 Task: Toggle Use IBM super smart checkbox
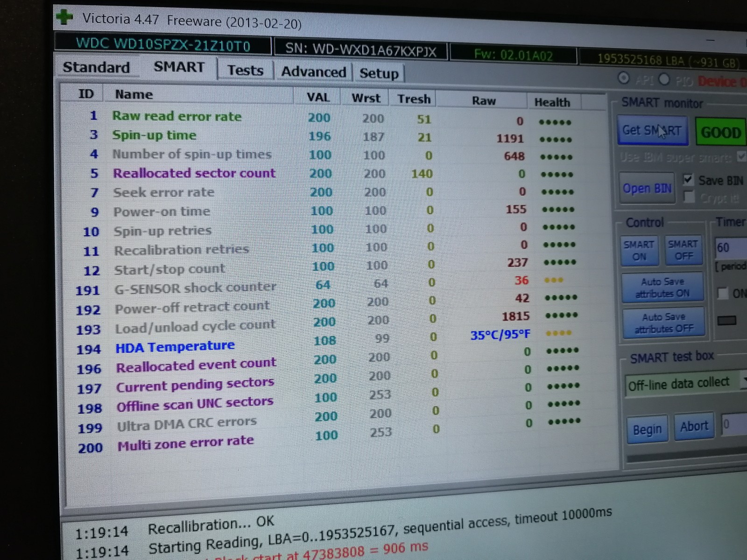741,156
